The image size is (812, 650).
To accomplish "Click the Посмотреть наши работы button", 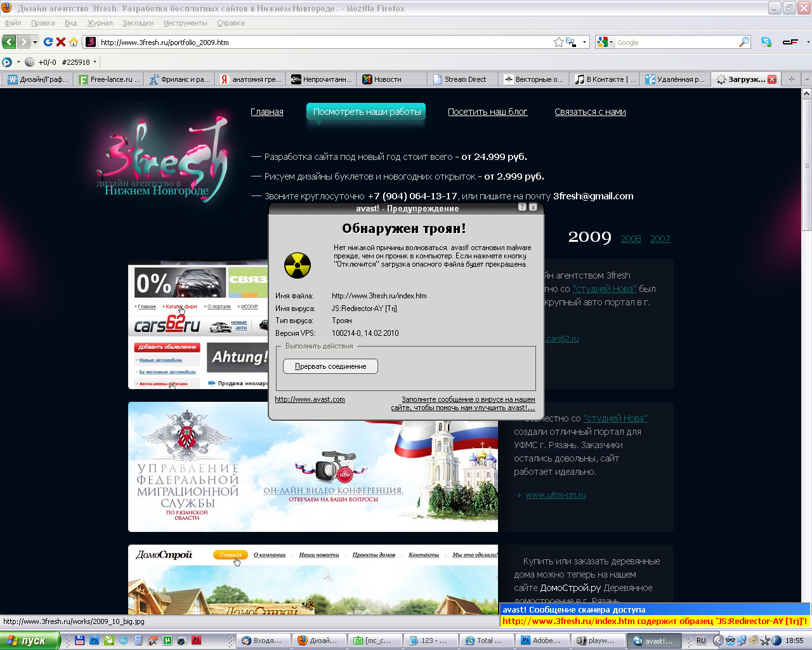I will point(366,112).
